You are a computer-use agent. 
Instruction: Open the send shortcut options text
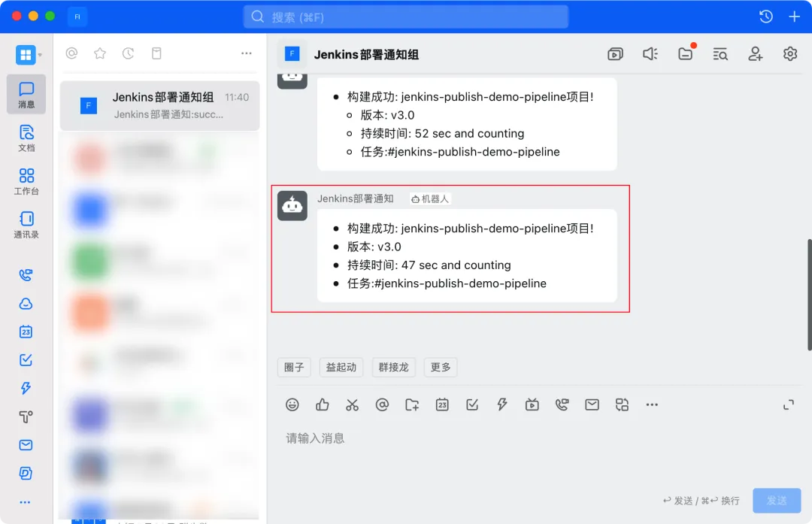[701, 501]
